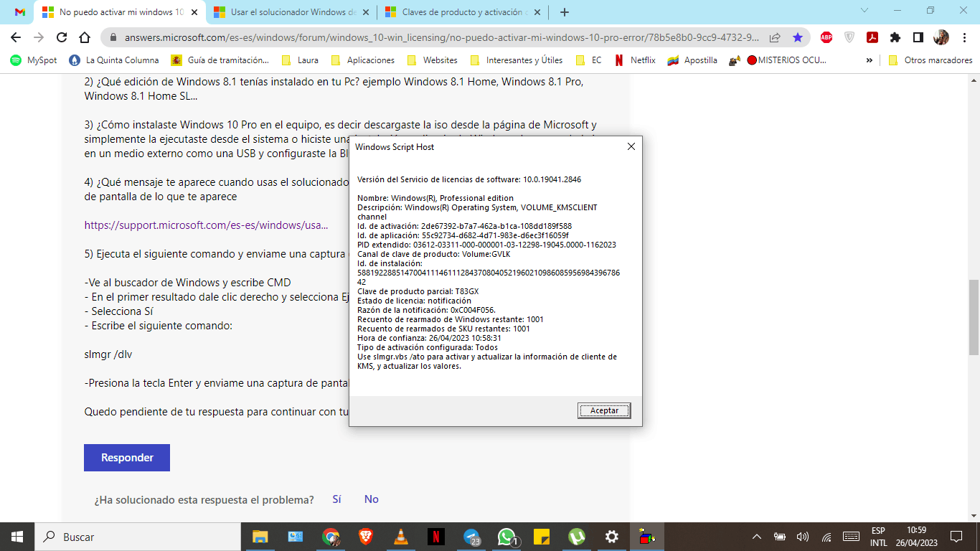The height and width of the screenshot is (551, 980).
Task: Open the Adobe Acrobat extension icon
Action: click(872, 37)
